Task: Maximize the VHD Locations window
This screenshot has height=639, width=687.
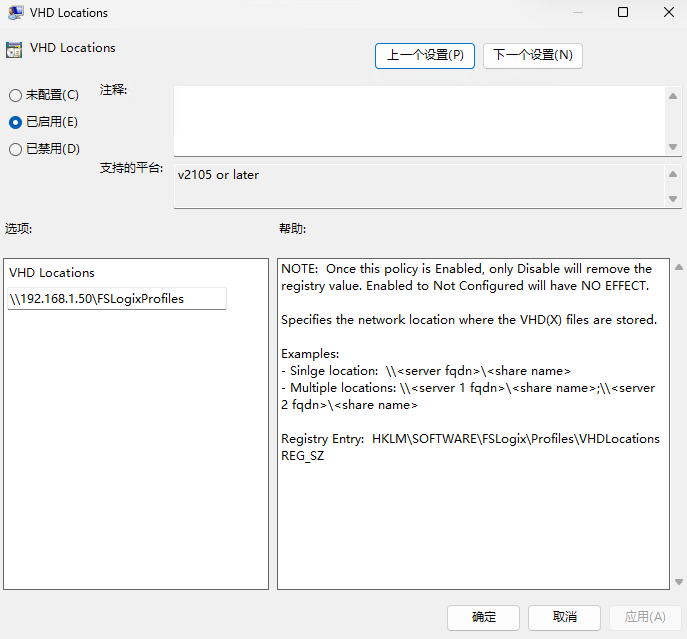Action: pos(623,13)
